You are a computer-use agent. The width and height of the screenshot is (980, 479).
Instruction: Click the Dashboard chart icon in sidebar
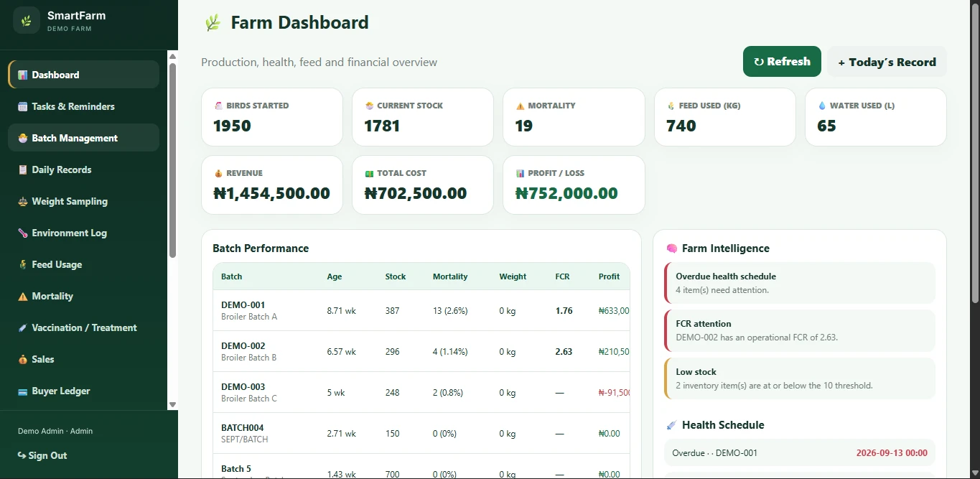(x=23, y=75)
